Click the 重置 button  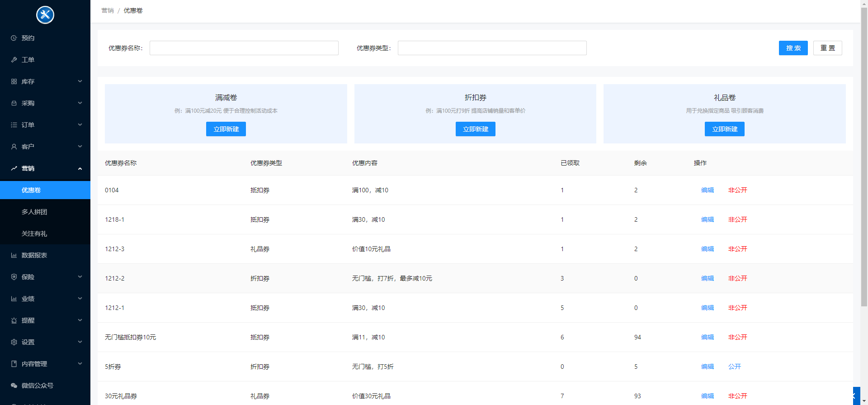[827, 48]
